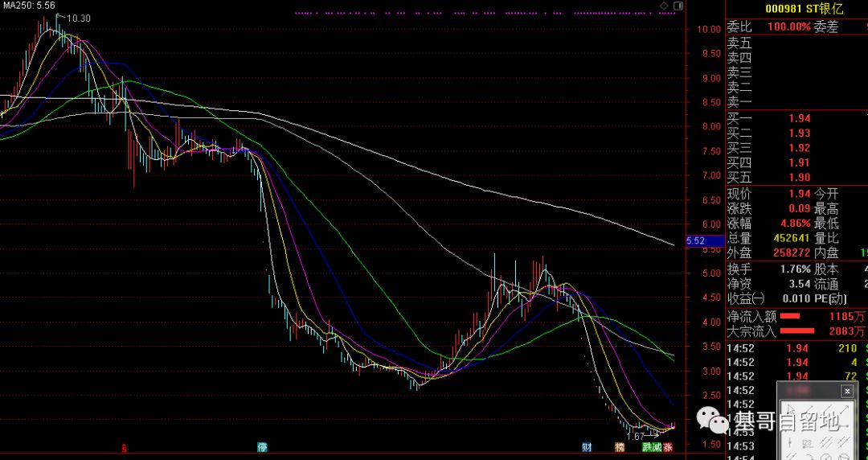Image resolution: width=868 pixels, height=460 pixels.
Task: Toggle the side panel layout icon
Action: tap(678, 6)
